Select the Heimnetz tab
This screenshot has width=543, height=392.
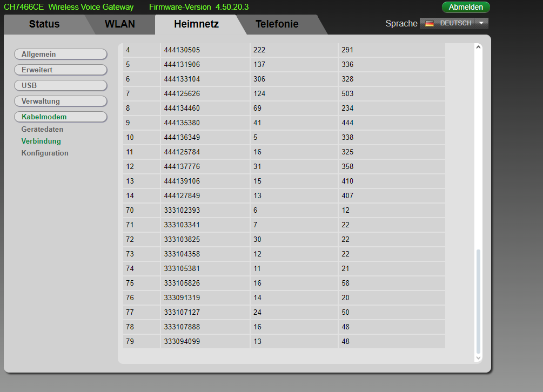point(196,24)
